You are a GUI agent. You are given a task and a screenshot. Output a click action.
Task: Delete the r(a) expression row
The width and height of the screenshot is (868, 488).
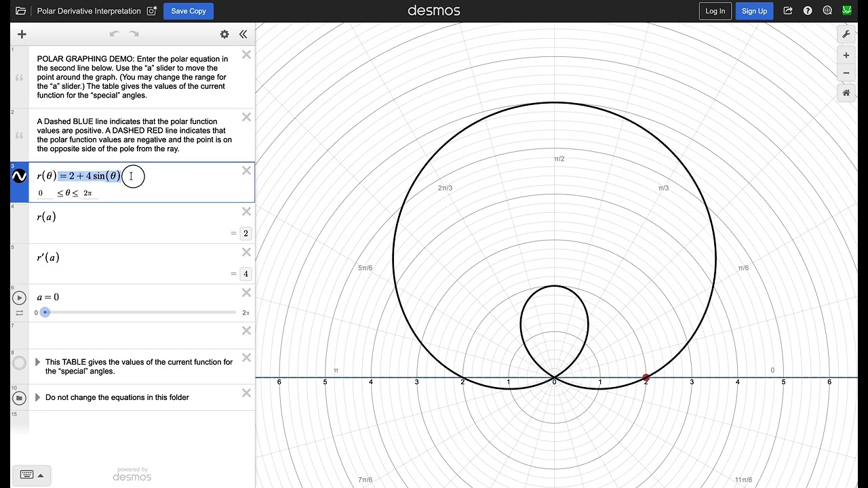(247, 211)
